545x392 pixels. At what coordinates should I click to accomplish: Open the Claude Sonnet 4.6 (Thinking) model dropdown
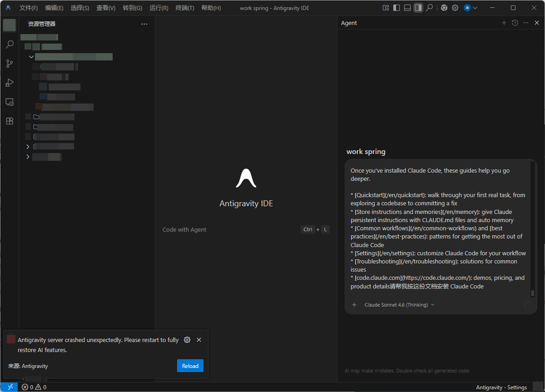[399, 305]
